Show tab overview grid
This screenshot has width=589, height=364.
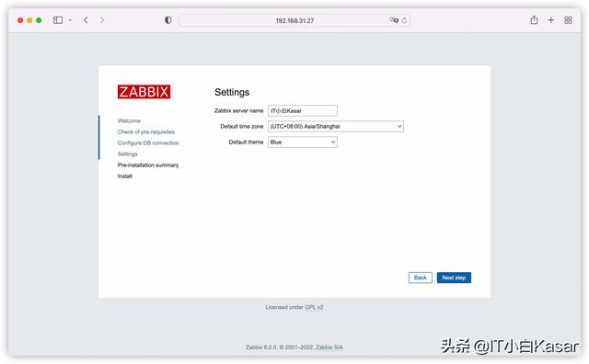[568, 20]
